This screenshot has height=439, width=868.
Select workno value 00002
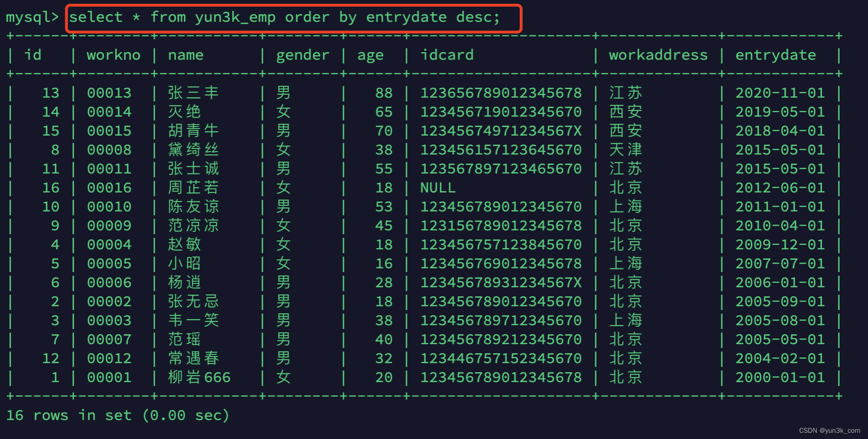tap(109, 302)
